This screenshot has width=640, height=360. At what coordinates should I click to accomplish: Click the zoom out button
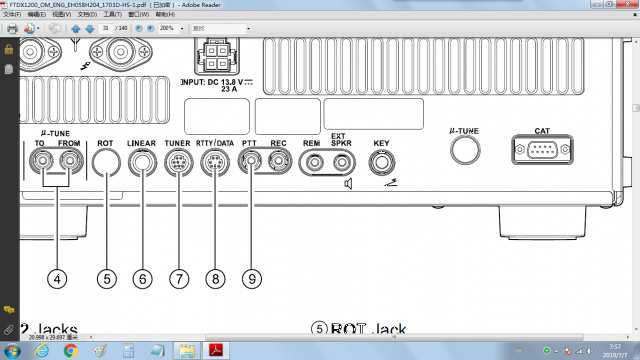tap(139, 28)
